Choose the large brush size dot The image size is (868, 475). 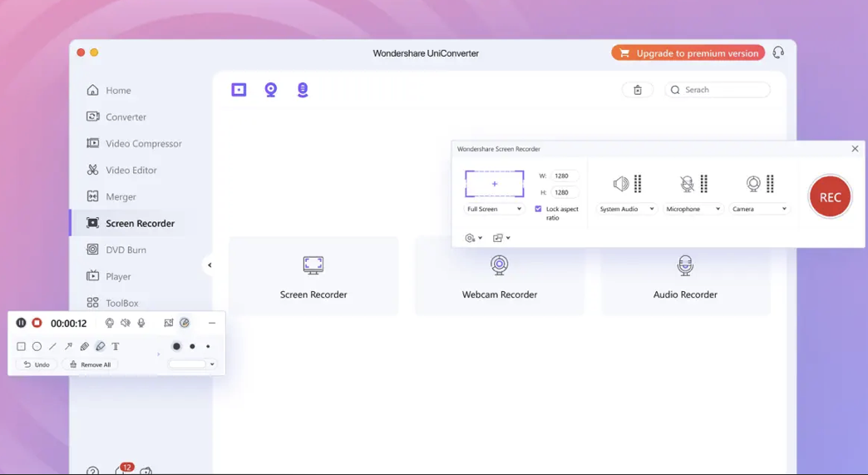click(176, 347)
